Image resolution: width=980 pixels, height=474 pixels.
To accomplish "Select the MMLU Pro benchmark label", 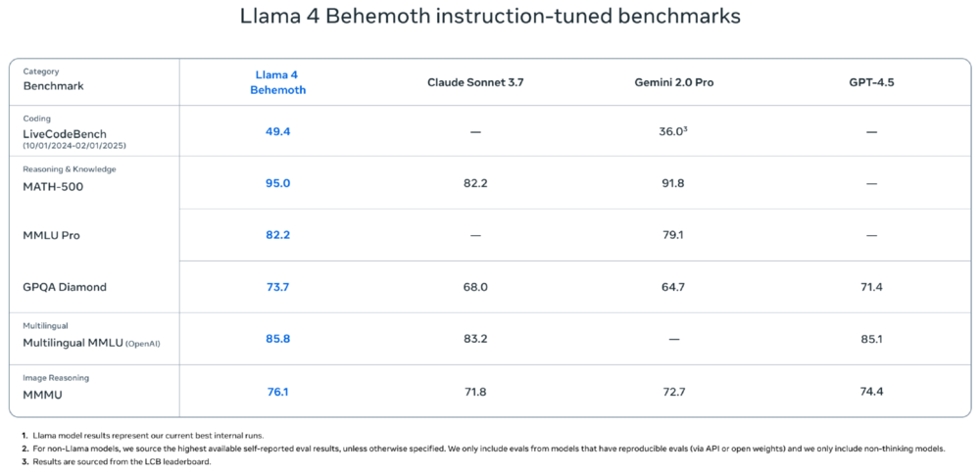I will coord(52,236).
